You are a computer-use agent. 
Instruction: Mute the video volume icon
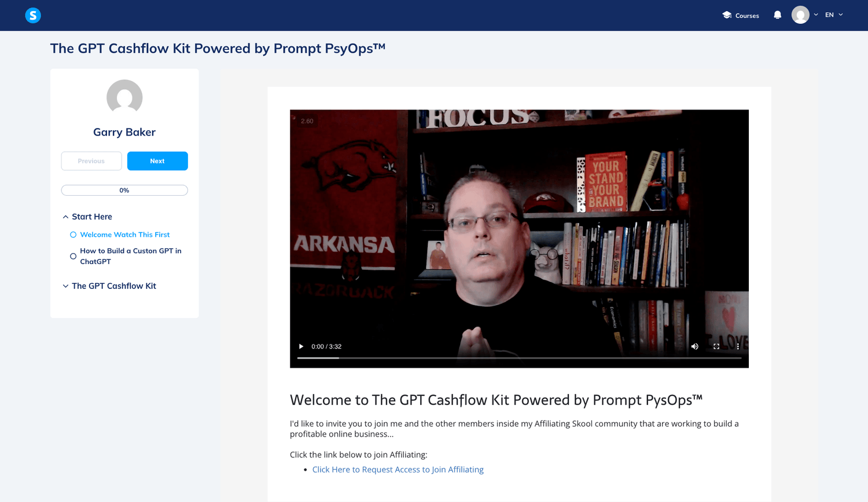694,346
